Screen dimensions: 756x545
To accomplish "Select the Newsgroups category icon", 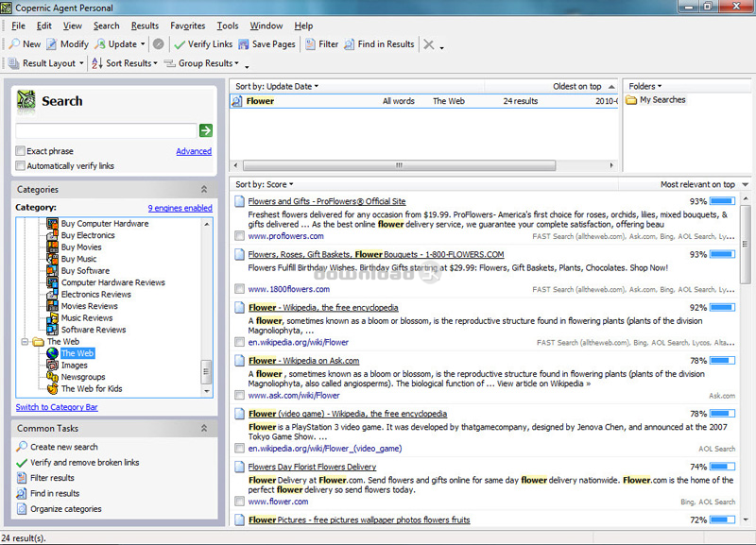I will tap(53, 377).
